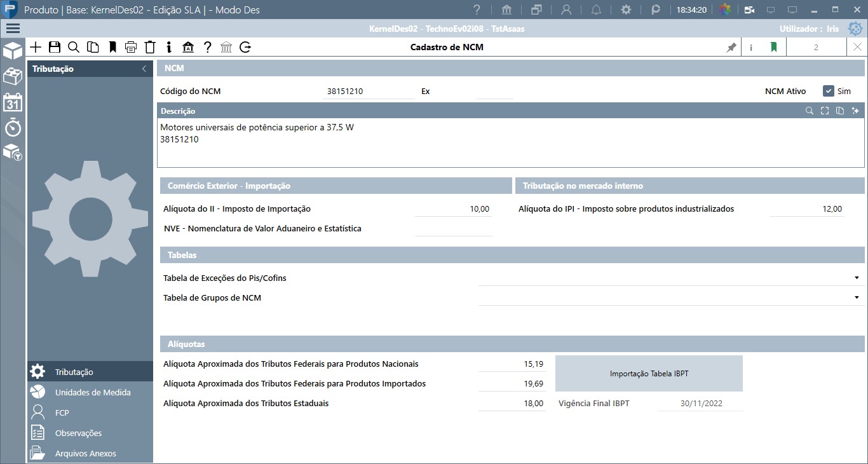Print the record with printer icon

131,47
